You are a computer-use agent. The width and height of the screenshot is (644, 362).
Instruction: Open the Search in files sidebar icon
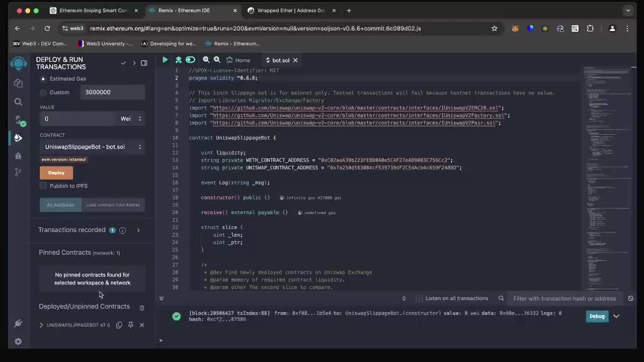pos(18,102)
